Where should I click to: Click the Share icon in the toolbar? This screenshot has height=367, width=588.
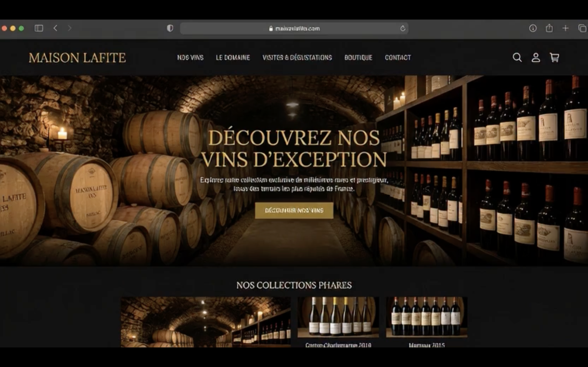click(x=549, y=28)
